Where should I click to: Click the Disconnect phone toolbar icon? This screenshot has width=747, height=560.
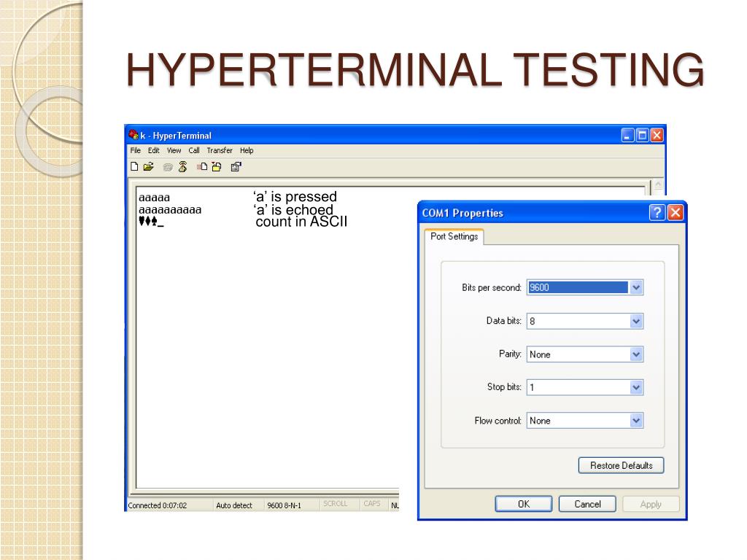pyautogui.click(x=183, y=166)
